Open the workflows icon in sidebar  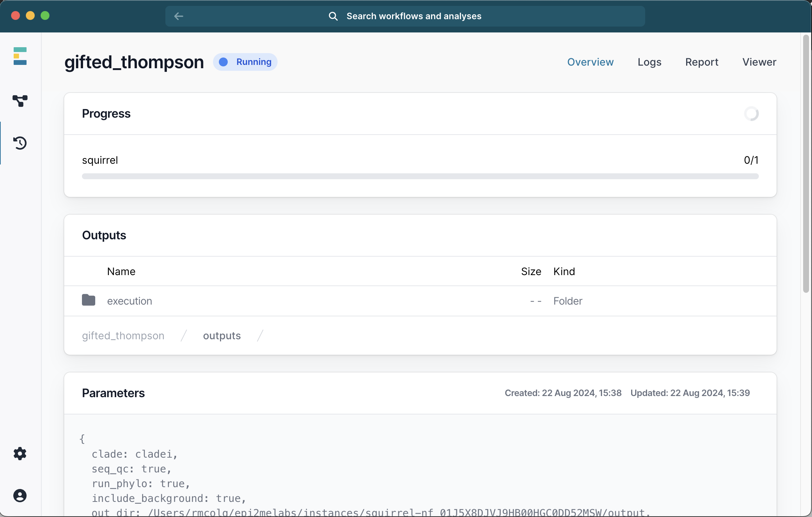point(20,101)
